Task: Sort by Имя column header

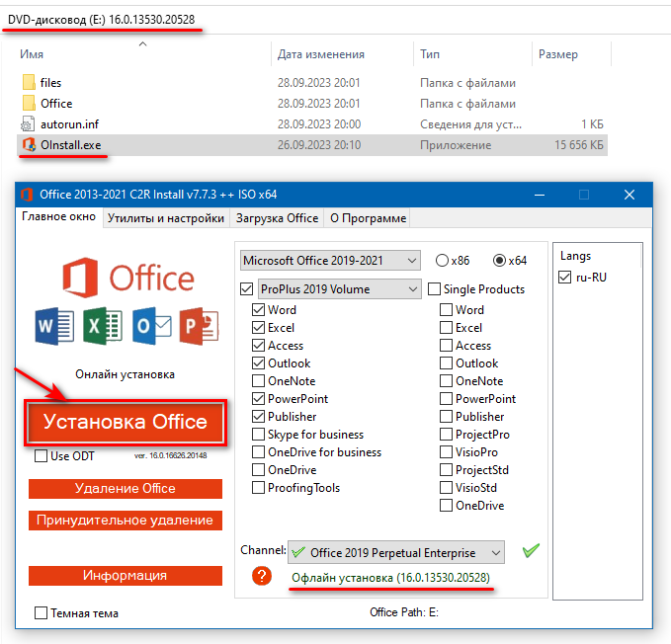Action: point(32,54)
